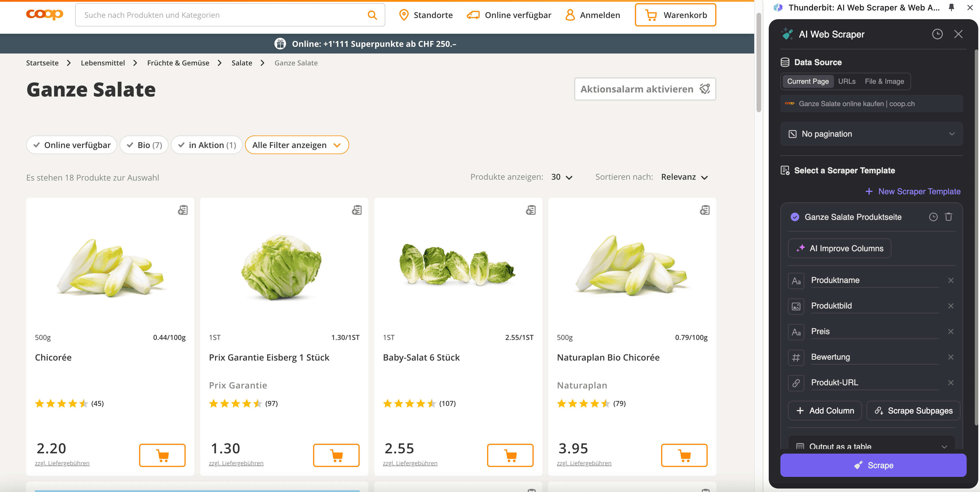Open template schedule clock for Ganze Salate Produktseite
Screen dimensions: 980x492
[933, 217]
